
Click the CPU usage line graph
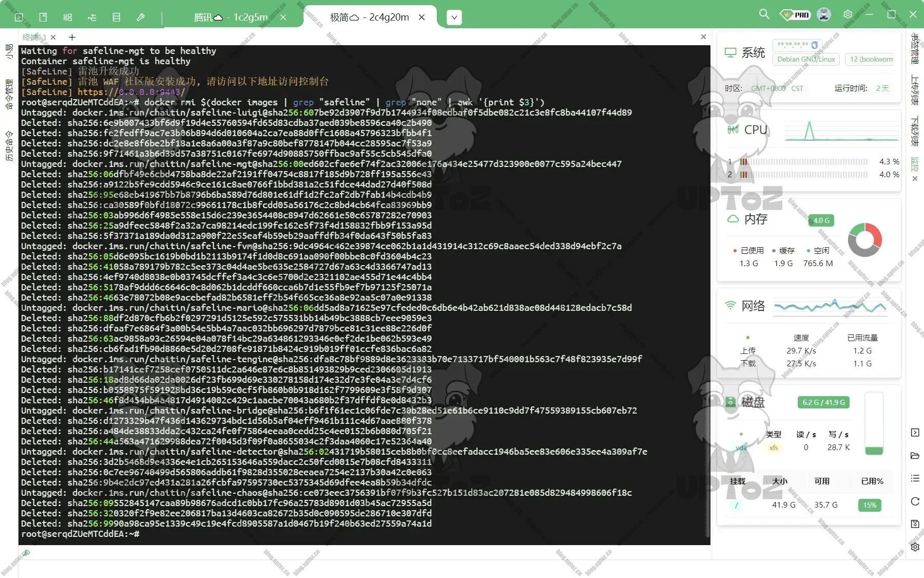click(x=842, y=130)
